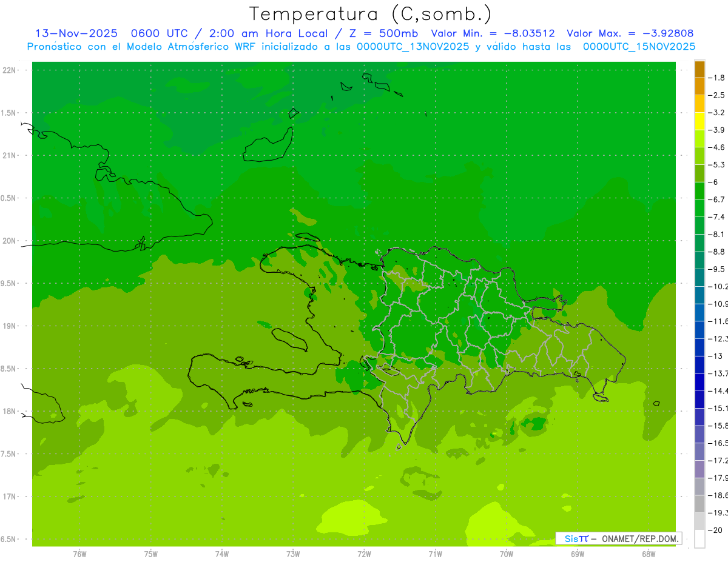Screen dimensions: 728x562
Task: Click the "-2.5" colorbar value
Action: (x=717, y=95)
